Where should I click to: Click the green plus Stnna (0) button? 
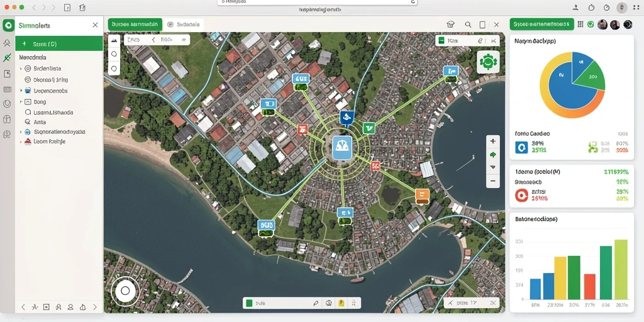pos(58,43)
